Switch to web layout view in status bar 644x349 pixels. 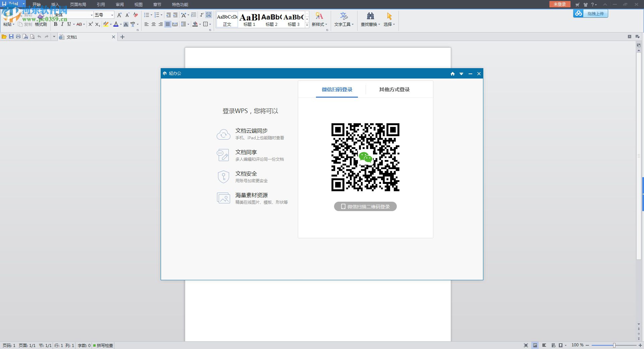pos(553,345)
